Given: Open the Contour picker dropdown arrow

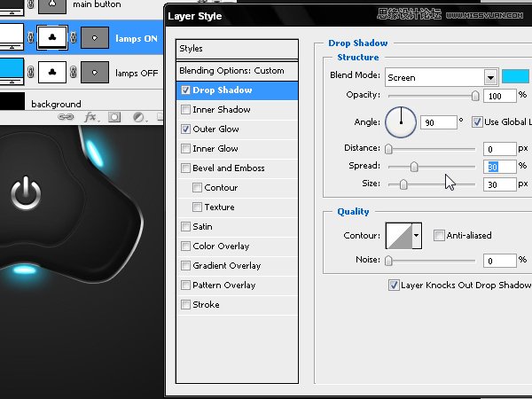Looking at the screenshot, I should pyautogui.click(x=417, y=236).
